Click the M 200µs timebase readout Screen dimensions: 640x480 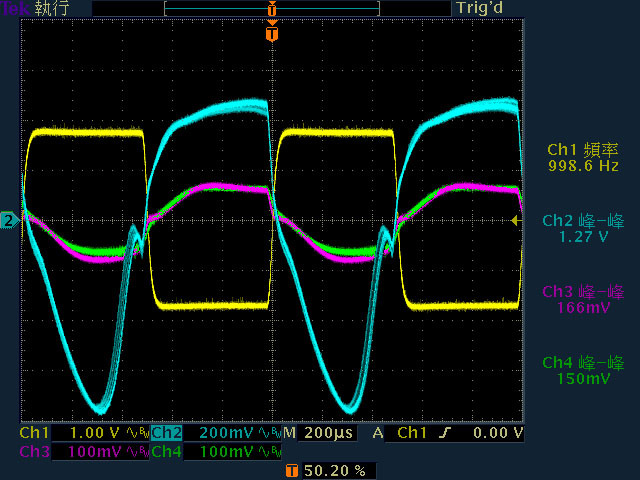click(319, 433)
